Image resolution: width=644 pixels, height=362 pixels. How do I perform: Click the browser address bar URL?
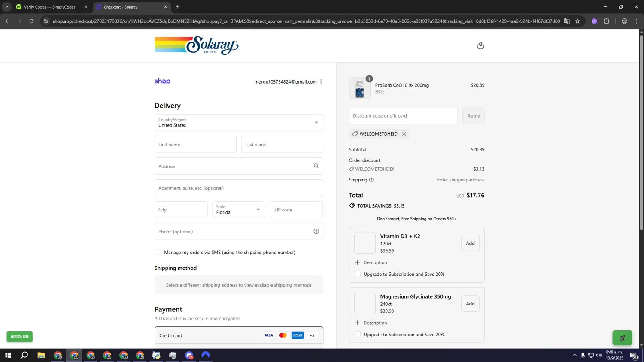click(x=306, y=21)
